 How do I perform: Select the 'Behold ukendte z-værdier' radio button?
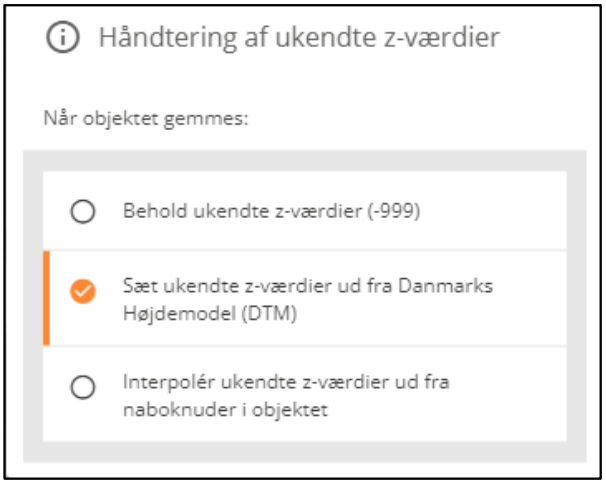[x=83, y=212]
